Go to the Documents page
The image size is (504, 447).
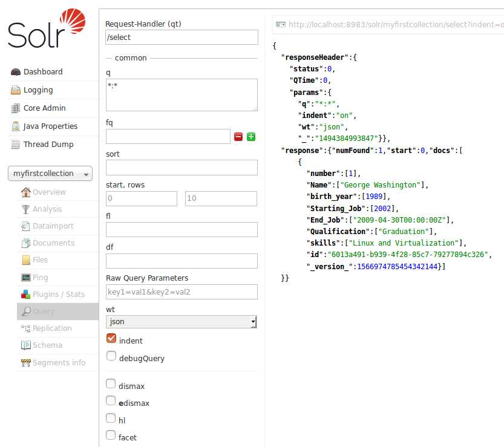[x=54, y=243]
